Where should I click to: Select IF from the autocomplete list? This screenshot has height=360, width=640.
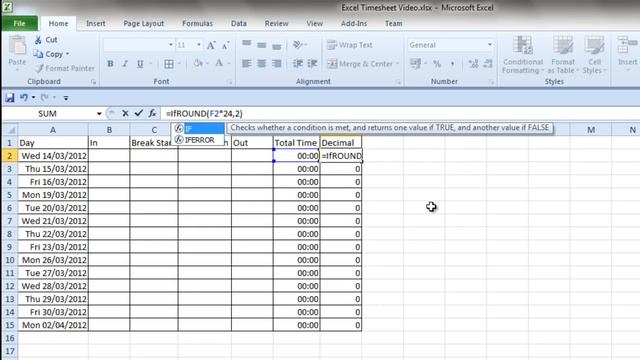tap(198, 128)
